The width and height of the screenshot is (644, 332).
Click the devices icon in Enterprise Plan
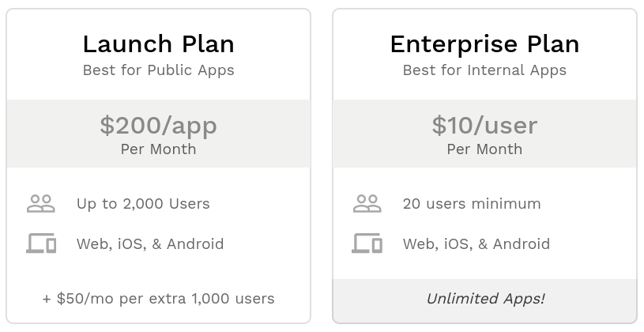point(367,243)
